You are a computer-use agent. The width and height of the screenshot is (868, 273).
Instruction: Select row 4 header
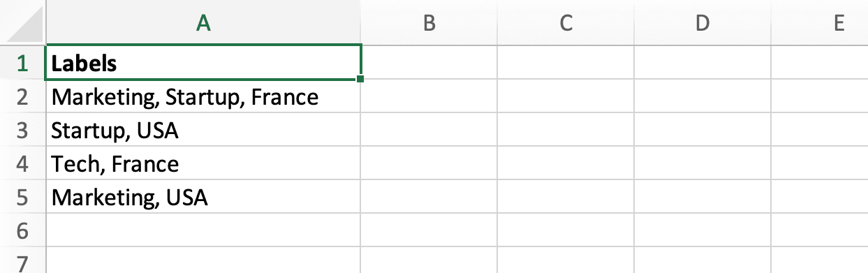pos(22,163)
